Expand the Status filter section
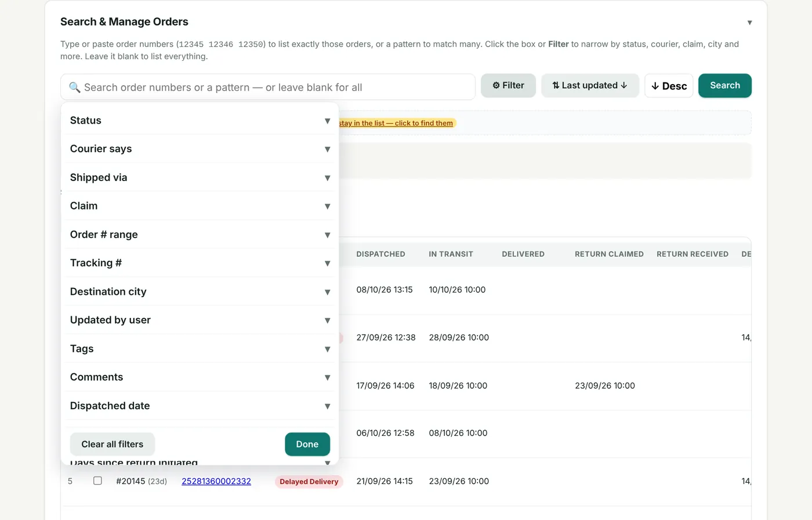Image resolution: width=812 pixels, height=520 pixels. click(200, 120)
